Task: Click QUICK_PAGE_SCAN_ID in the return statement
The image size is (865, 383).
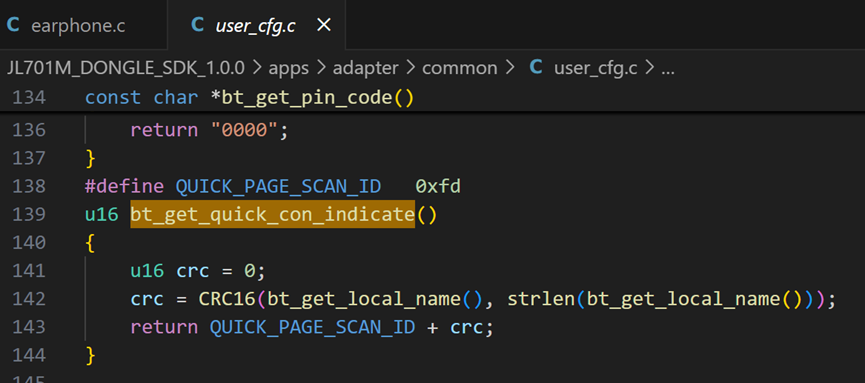Action: tap(312, 327)
